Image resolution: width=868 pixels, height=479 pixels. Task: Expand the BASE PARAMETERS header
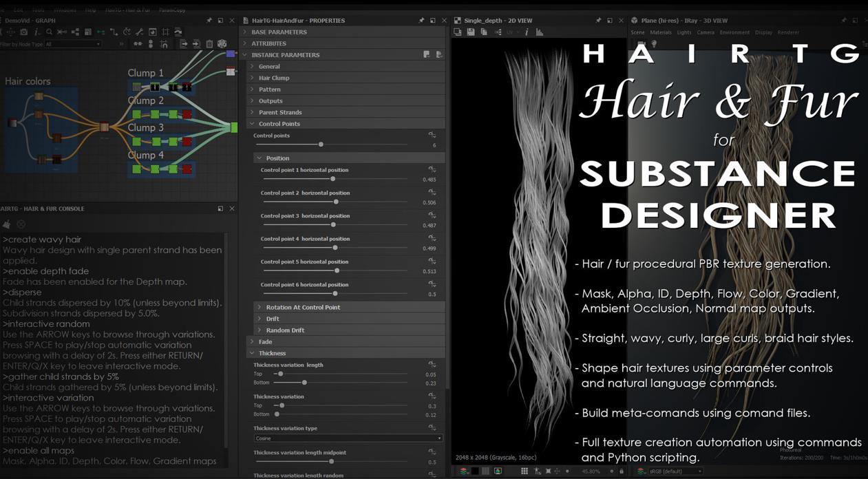coord(279,32)
